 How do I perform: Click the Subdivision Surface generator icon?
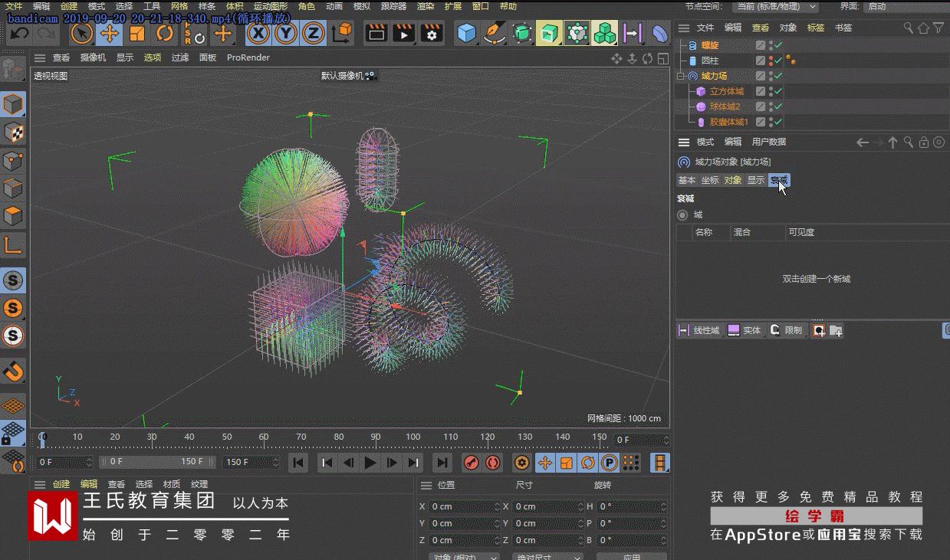click(x=522, y=34)
